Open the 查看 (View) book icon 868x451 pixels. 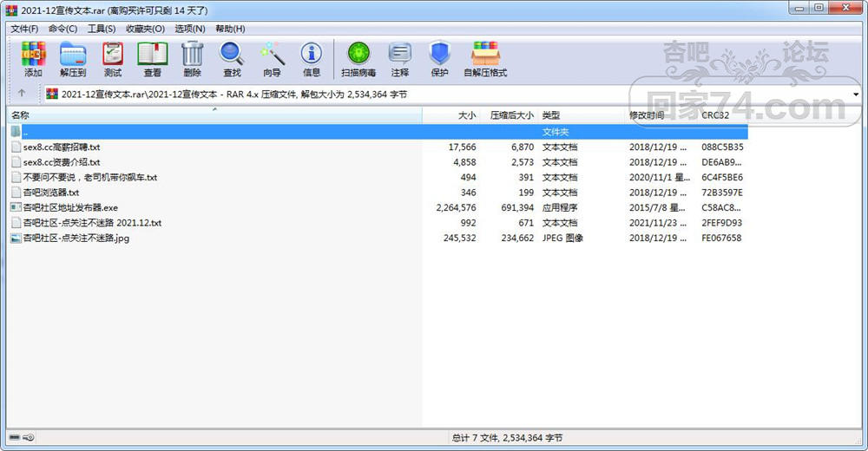[x=152, y=59]
